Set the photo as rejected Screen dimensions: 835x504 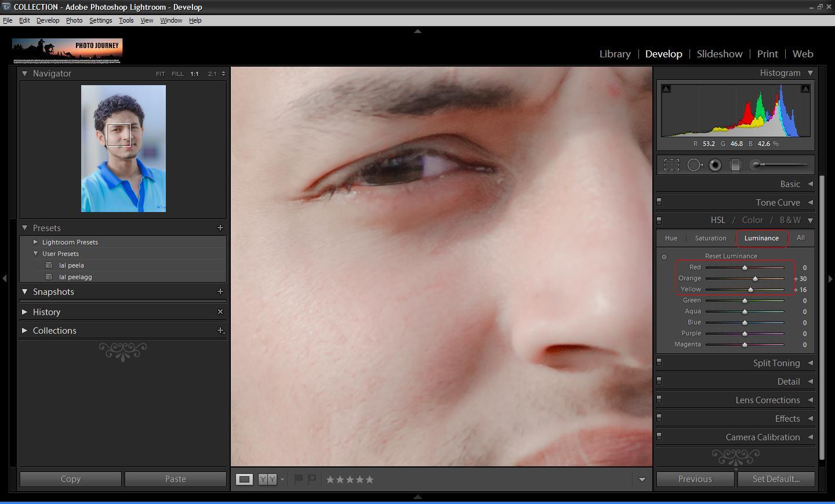click(x=312, y=479)
